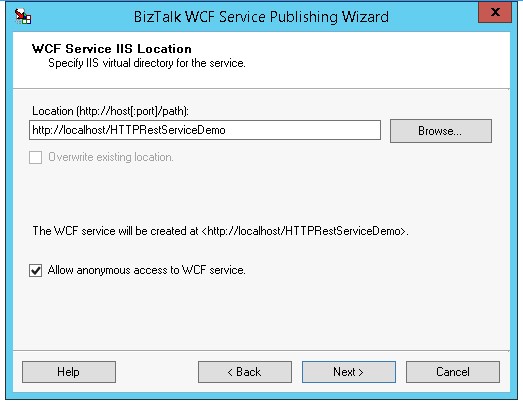Close the WCF Service Publishing Wizard window
The image size is (523, 403).
point(495,12)
